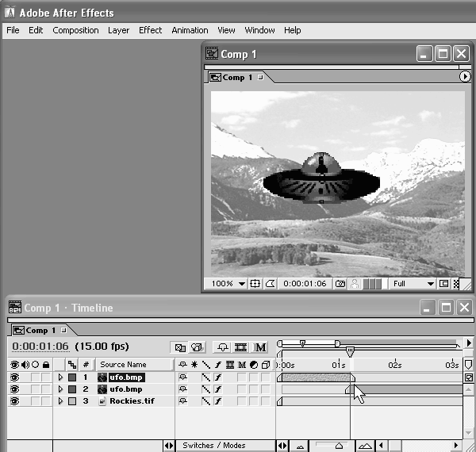Expand the Rockies.tif layer properties
The height and width of the screenshot is (452, 476).
pyautogui.click(x=60, y=401)
